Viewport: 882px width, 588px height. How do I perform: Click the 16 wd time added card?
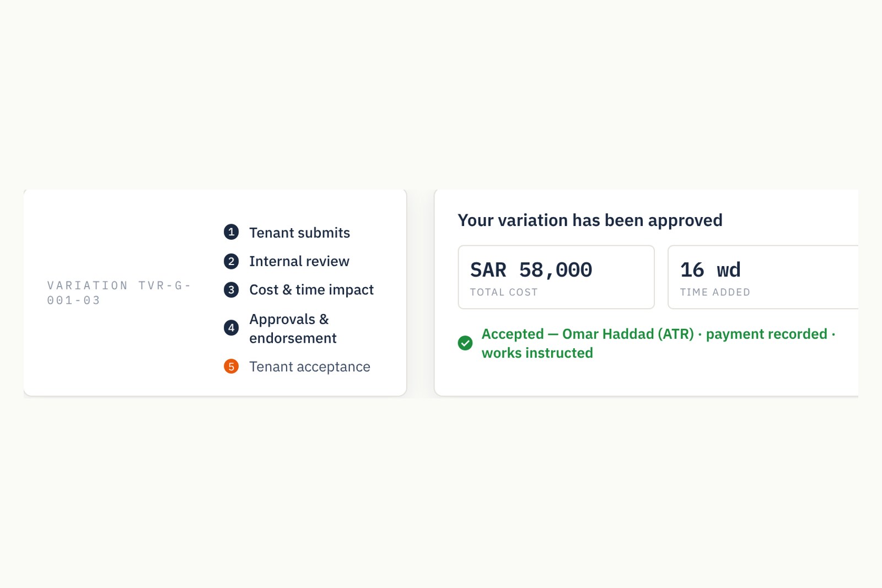pos(763,277)
